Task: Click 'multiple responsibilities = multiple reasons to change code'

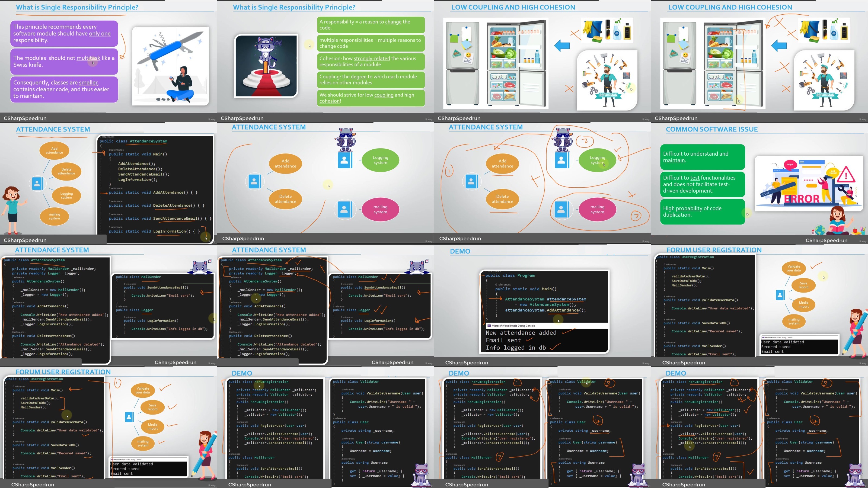Action: tap(371, 43)
